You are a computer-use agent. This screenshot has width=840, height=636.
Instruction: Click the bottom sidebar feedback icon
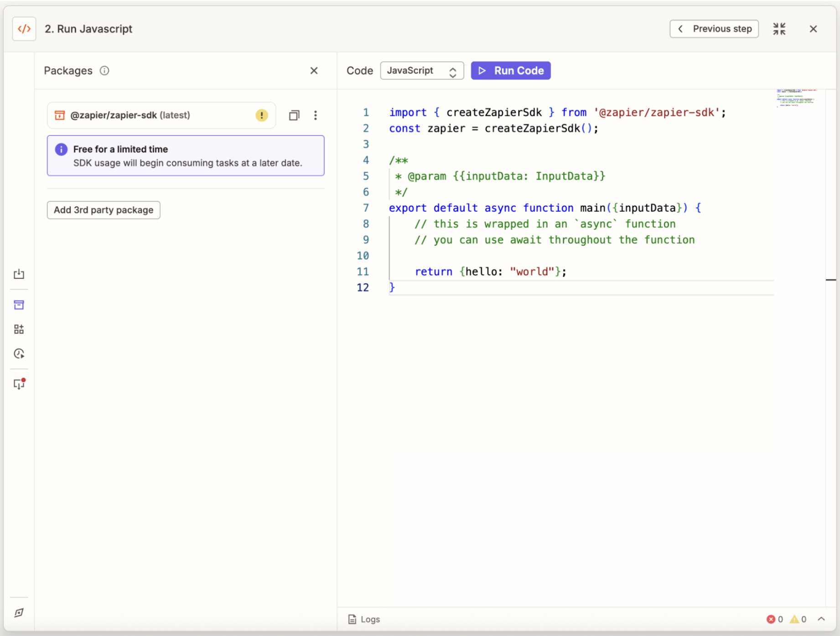(19, 613)
